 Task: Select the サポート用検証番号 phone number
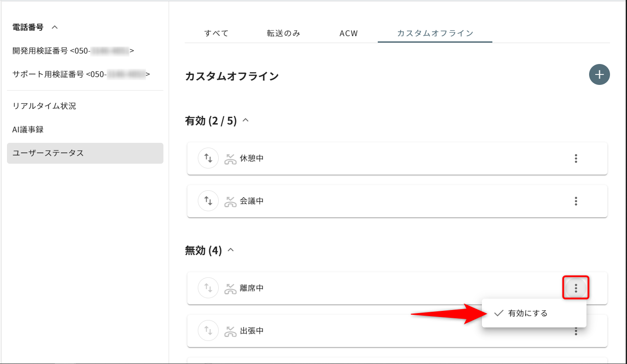[x=81, y=74]
